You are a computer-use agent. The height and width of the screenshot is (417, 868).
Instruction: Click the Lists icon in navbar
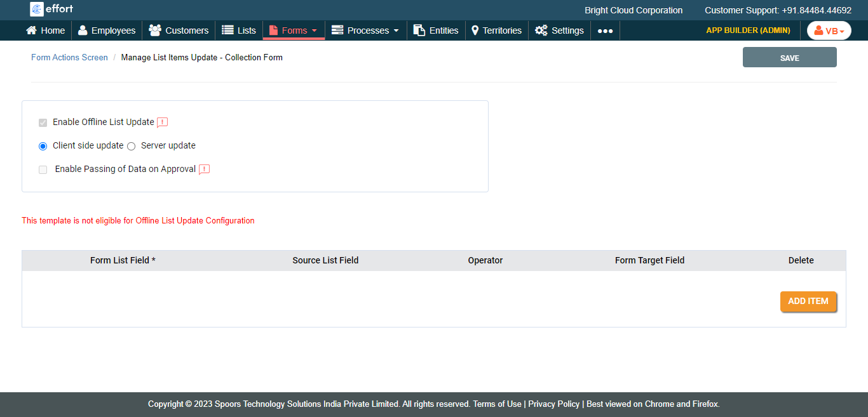(x=227, y=30)
